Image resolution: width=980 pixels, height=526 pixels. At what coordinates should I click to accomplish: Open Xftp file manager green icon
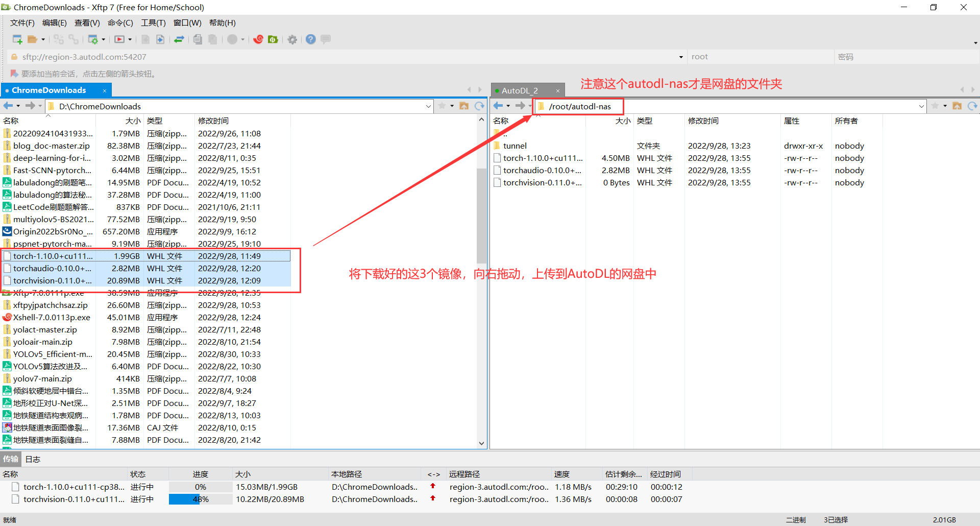(x=273, y=39)
